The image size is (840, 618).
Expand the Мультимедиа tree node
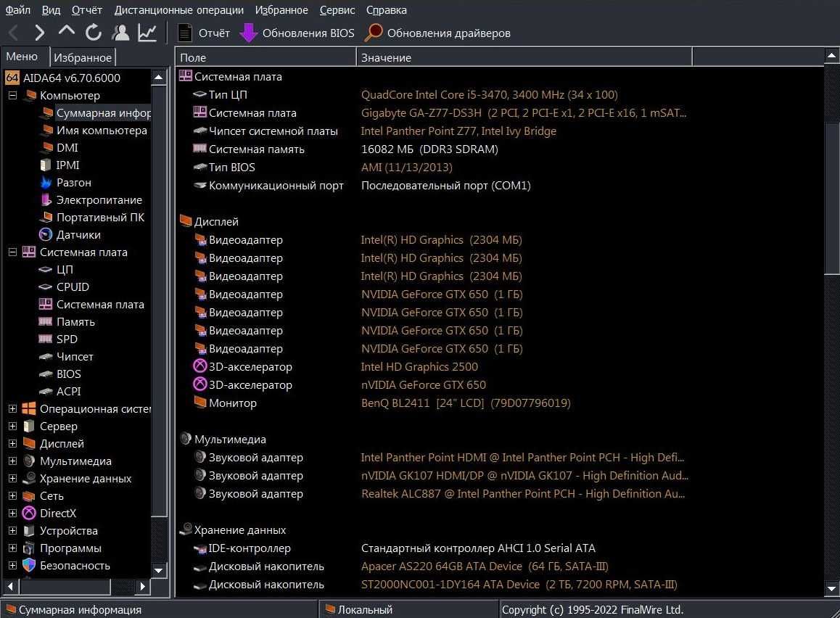coord(12,461)
